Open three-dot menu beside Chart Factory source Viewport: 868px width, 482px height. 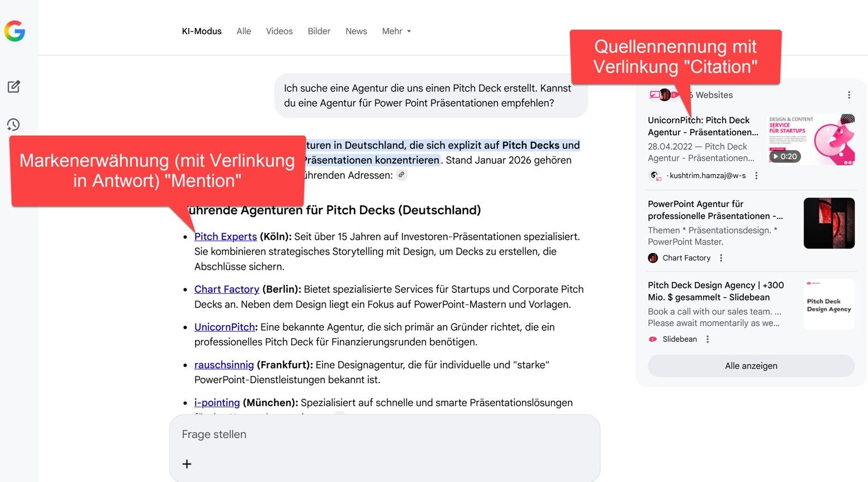[721, 258]
